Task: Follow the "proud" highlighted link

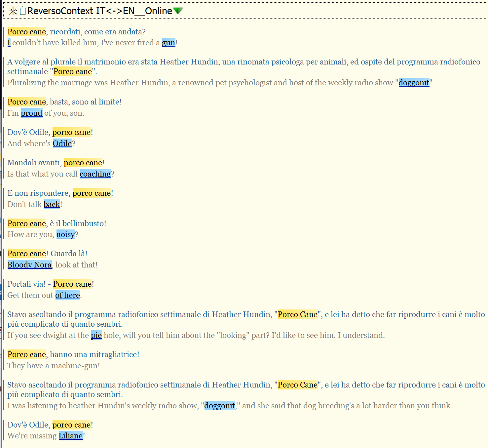Action: point(31,113)
